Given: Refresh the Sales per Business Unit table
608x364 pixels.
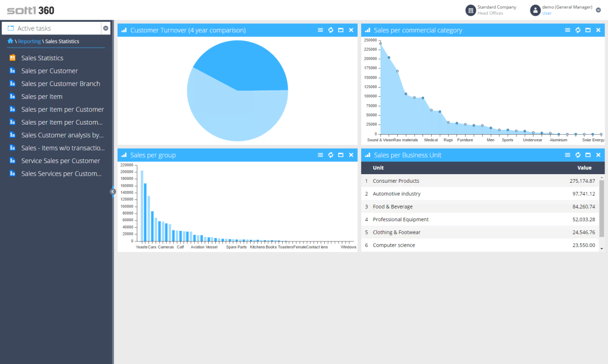Looking at the screenshot, I should coord(578,155).
